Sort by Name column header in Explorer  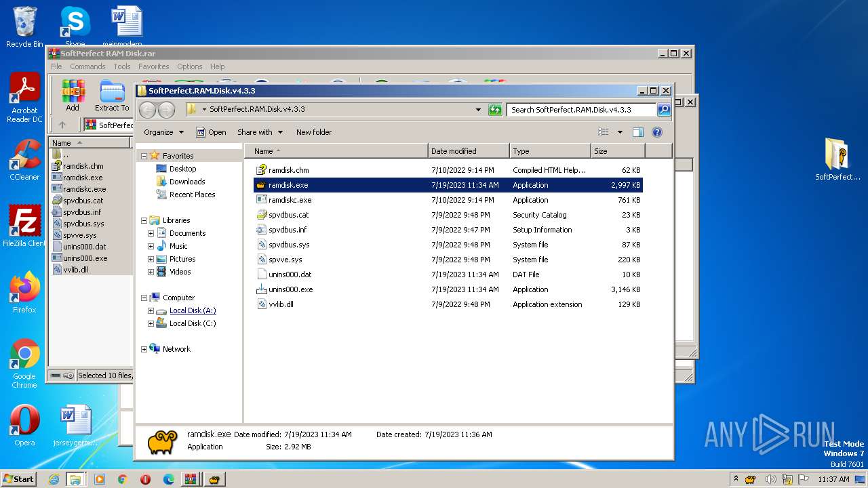pyautogui.click(x=336, y=151)
